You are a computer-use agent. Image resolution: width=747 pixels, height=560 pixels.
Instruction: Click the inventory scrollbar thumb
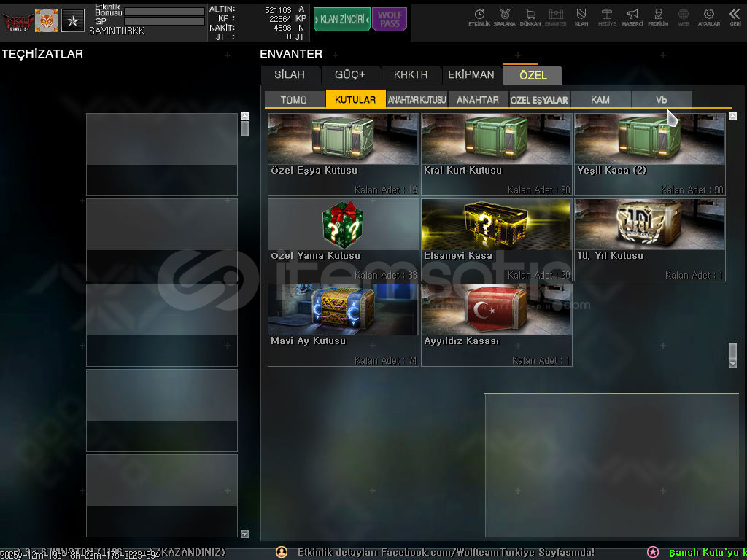coord(732,351)
